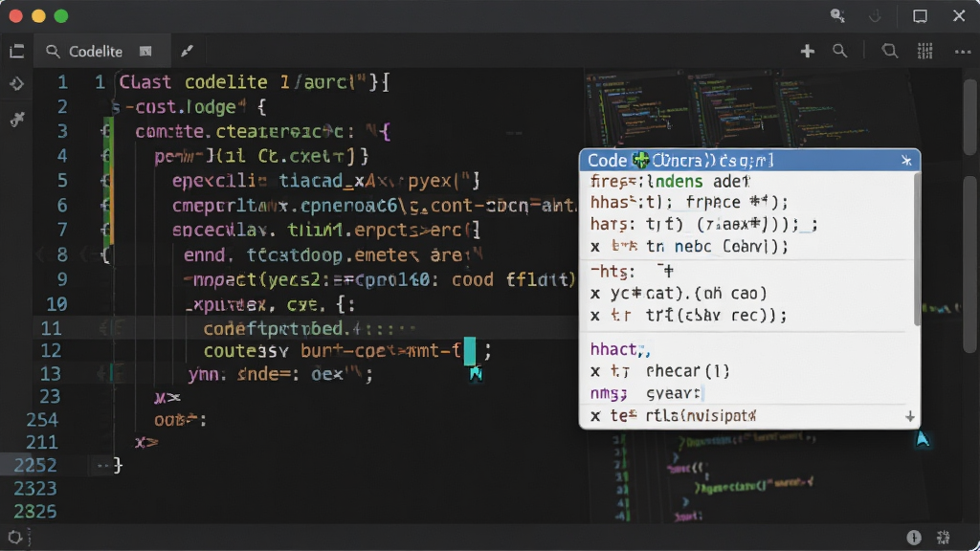Click line number 5 in the gutter
This screenshot has width=980, height=551.
tap(62, 181)
